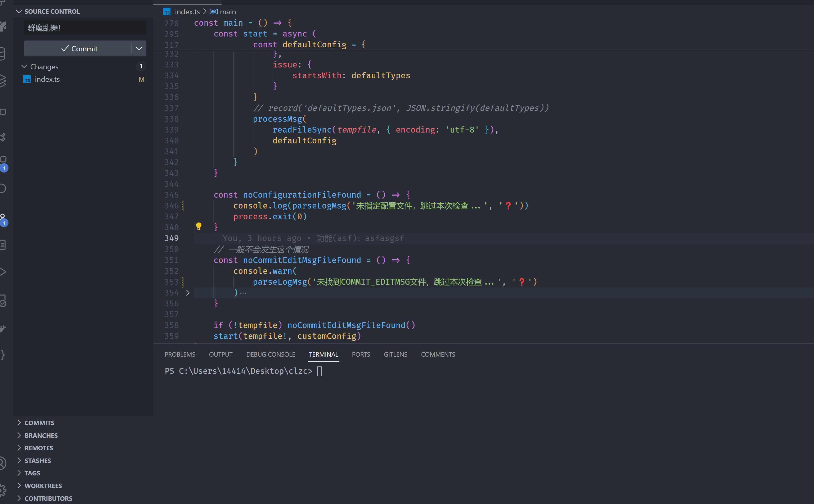Open the Docker whale activity icon
The width and height of the screenshot is (814, 504).
click(3, 328)
